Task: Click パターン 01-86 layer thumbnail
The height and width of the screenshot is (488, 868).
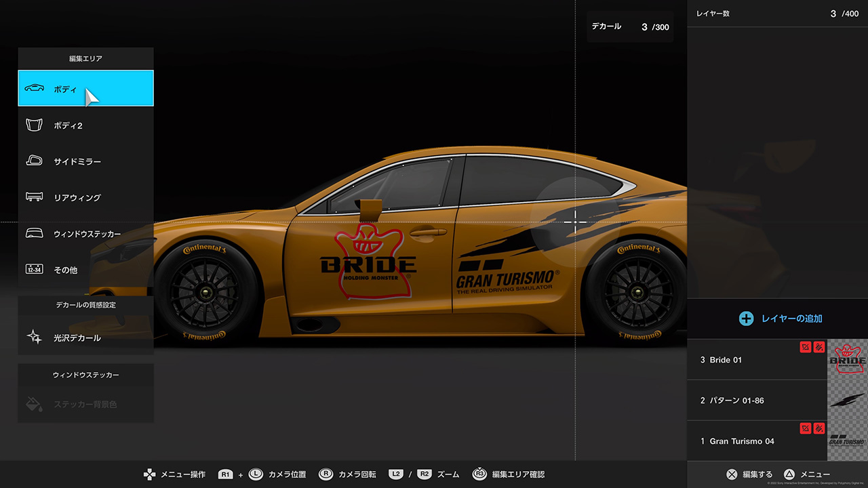Action: (x=848, y=401)
